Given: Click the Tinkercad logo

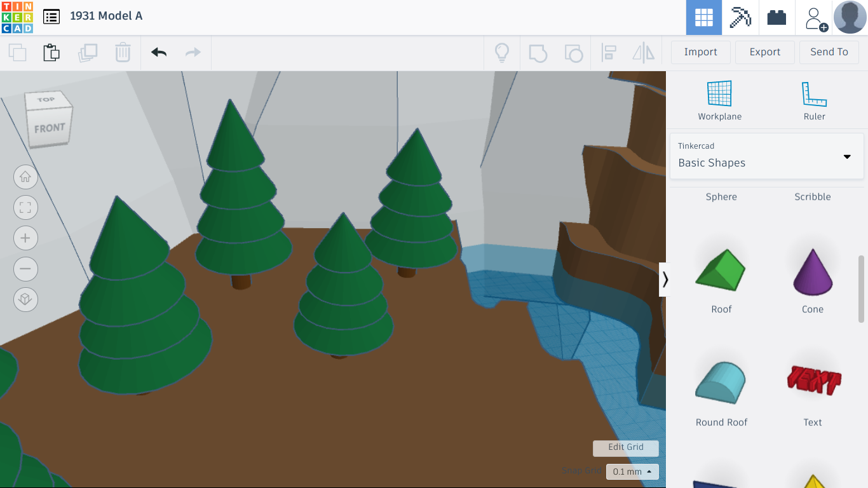Looking at the screenshot, I should click(x=17, y=17).
